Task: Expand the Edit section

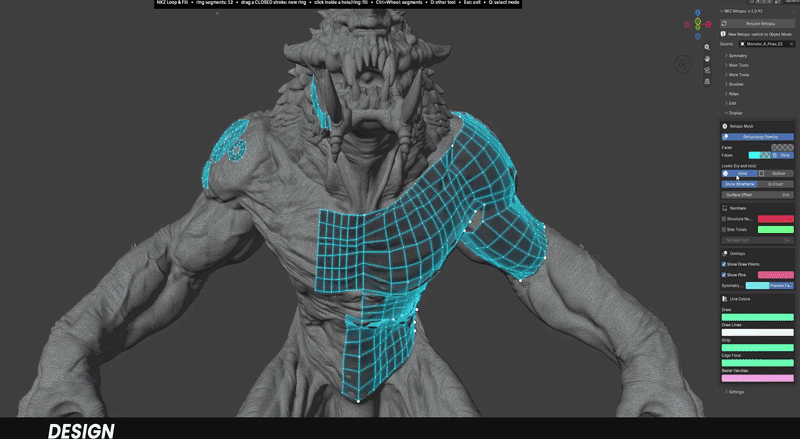Action: tap(731, 104)
